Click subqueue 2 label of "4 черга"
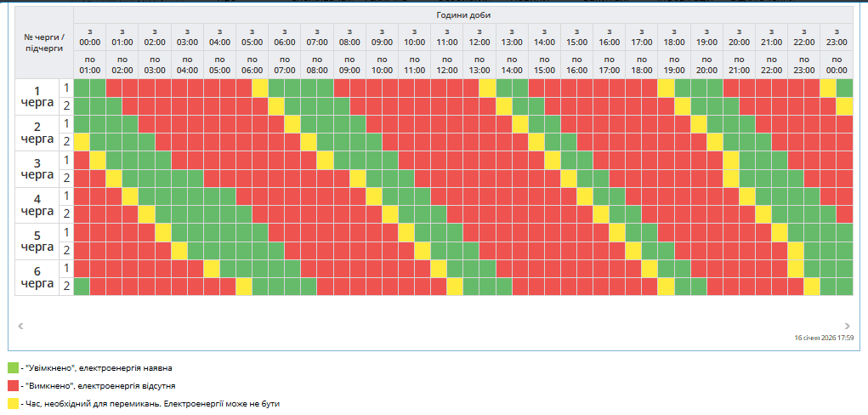The image size is (868, 415). [65, 213]
